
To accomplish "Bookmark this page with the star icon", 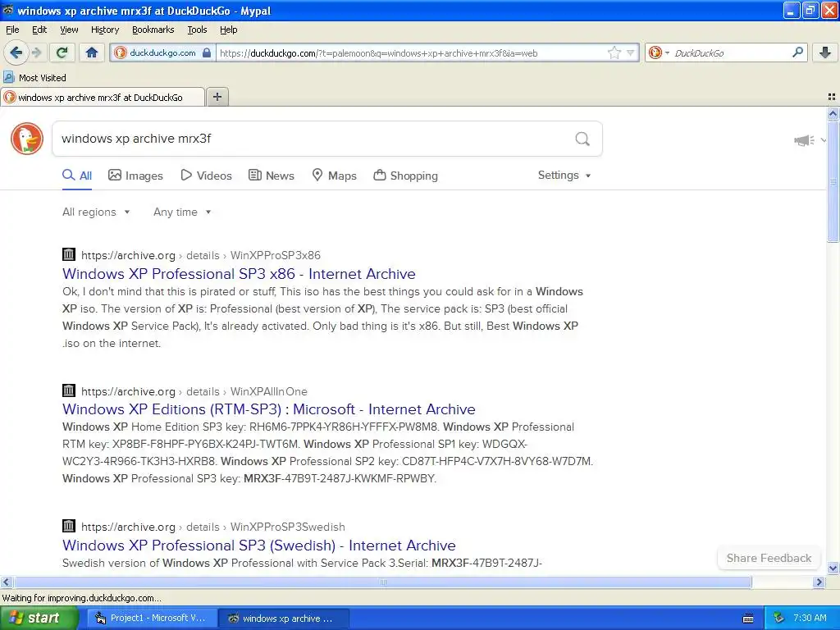I will pyautogui.click(x=614, y=52).
